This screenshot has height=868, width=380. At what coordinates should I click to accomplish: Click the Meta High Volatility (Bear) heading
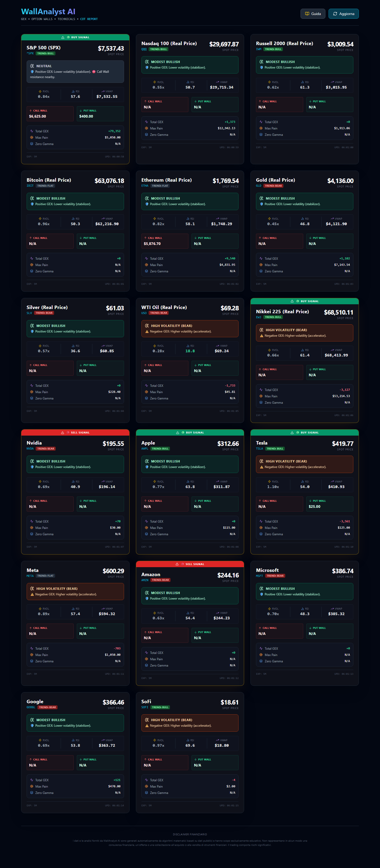[57, 589]
